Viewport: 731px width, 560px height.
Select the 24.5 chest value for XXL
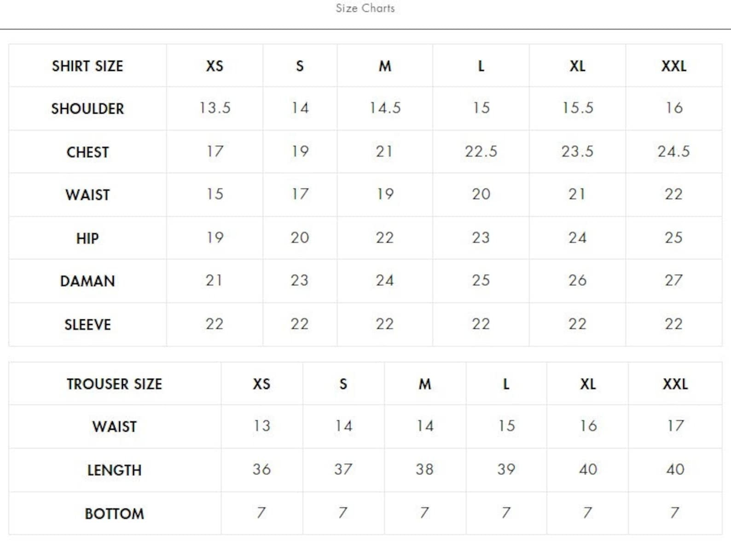[674, 151]
